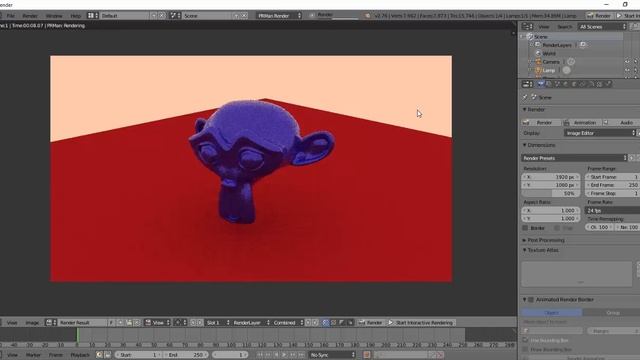Toggle Use Bounding Box checkbox
640x360 pixels.
point(525,340)
